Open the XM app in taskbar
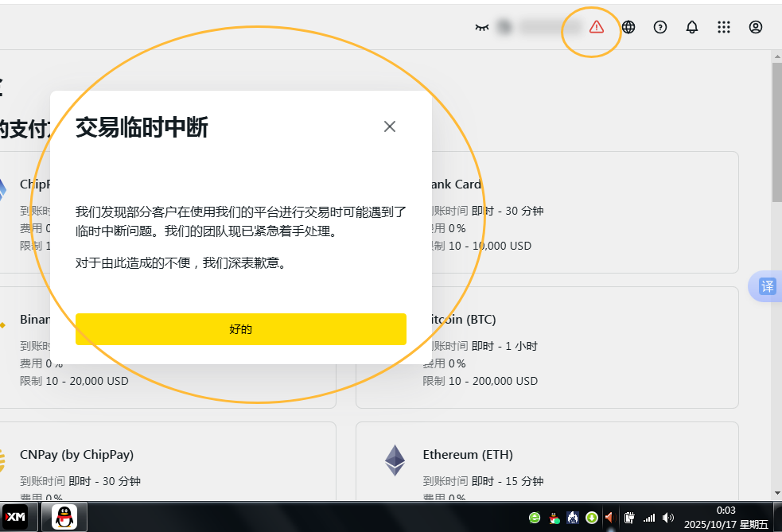 click(16, 517)
